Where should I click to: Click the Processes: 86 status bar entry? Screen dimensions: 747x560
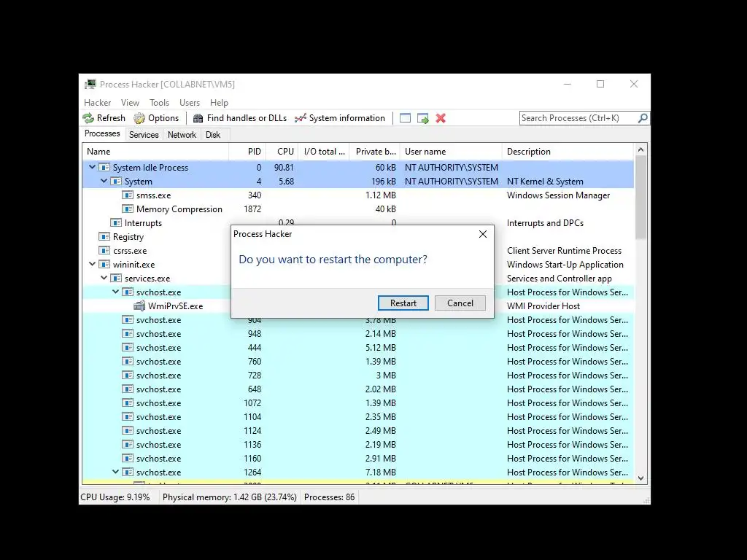[329, 497]
